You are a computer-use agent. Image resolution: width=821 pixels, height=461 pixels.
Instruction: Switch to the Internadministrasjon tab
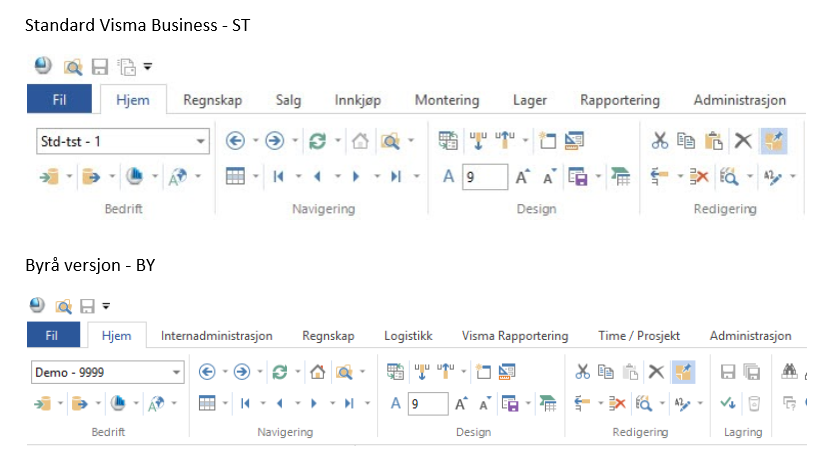coord(217,336)
